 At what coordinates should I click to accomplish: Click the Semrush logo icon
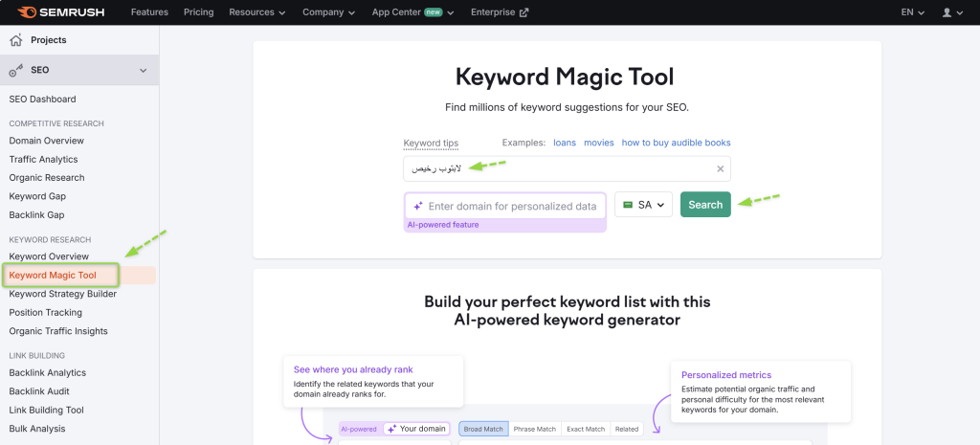(x=27, y=12)
